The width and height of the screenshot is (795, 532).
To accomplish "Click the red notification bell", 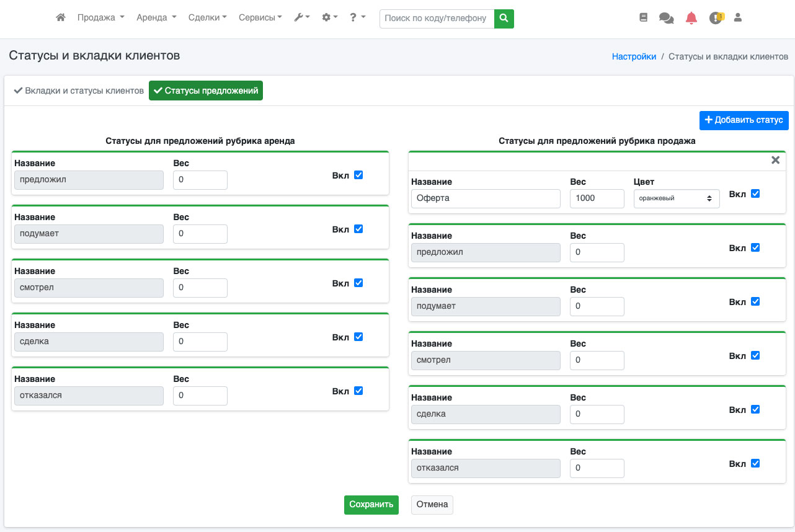I will coord(691,18).
